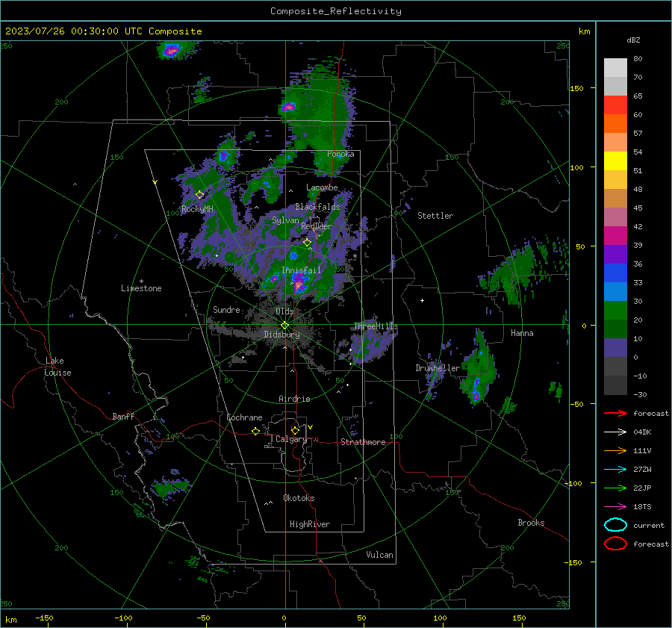Select the Banff label
Screen dimensions: 672x628
coord(123,416)
